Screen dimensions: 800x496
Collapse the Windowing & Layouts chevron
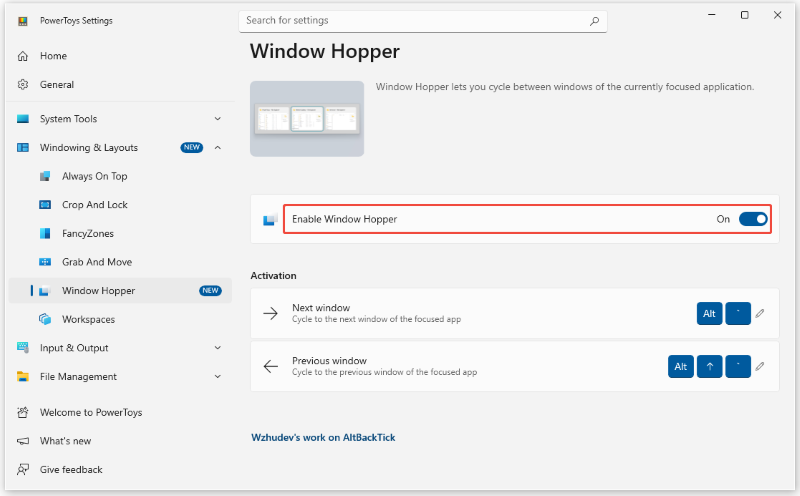click(x=218, y=147)
